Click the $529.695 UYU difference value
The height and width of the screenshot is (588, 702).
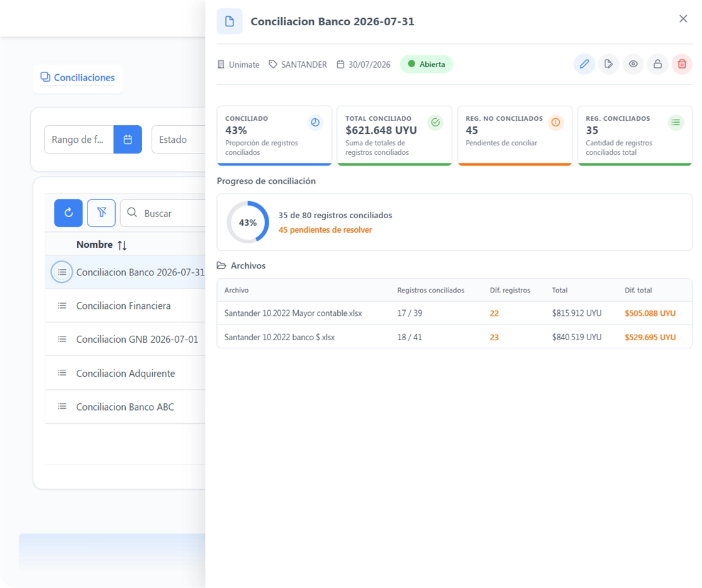(x=650, y=337)
